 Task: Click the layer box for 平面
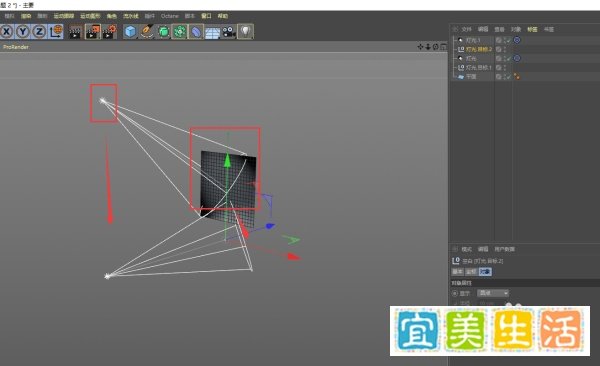(x=499, y=77)
